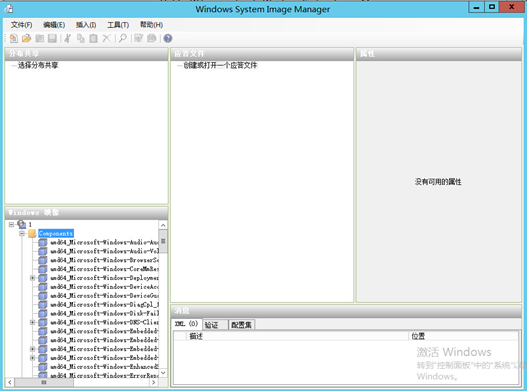Screen dimensions: 527x391
Task: Switch to the XML (0) messages tab
Action: [187, 324]
